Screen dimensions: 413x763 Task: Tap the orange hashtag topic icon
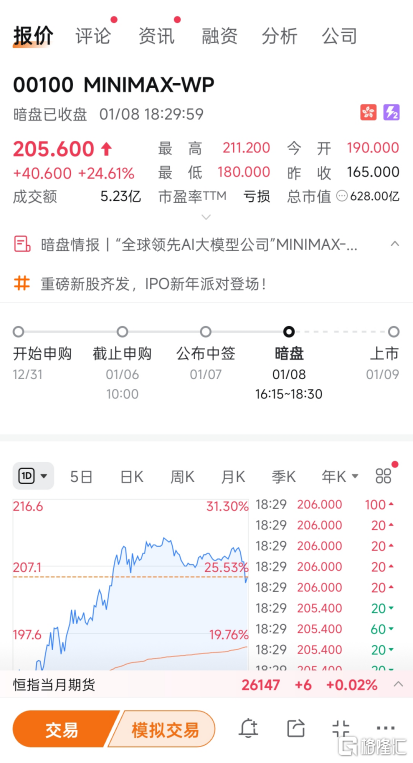21,283
